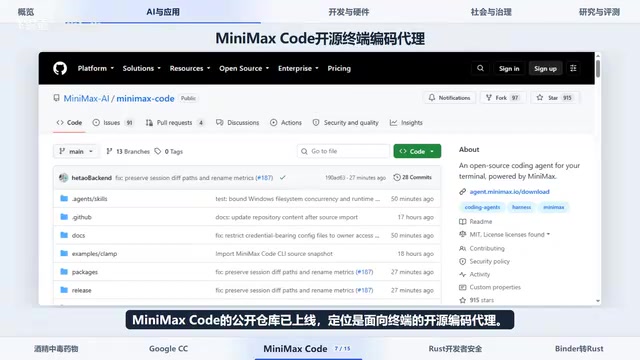The width and height of the screenshot is (640, 360).
Task: Open the green Code dropdown
Action: click(417, 151)
